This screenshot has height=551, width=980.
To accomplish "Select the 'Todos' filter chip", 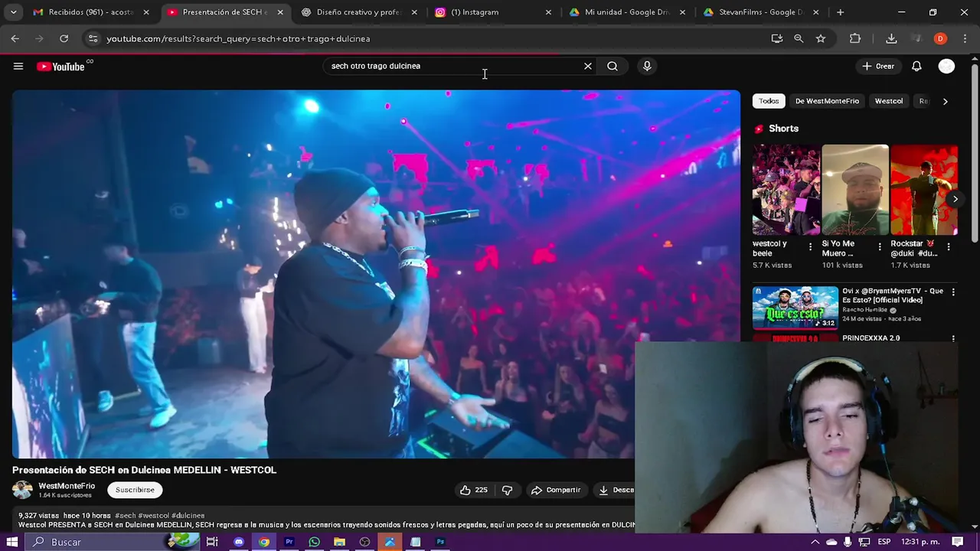I will pyautogui.click(x=769, y=101).
